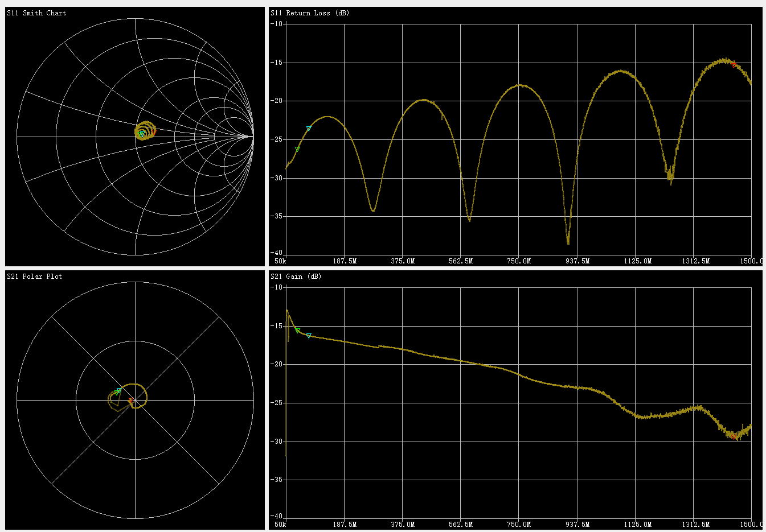Click the -10 axis label on S21 Gain
Viewport: 766px width, 532px height.
pos(276,287)
